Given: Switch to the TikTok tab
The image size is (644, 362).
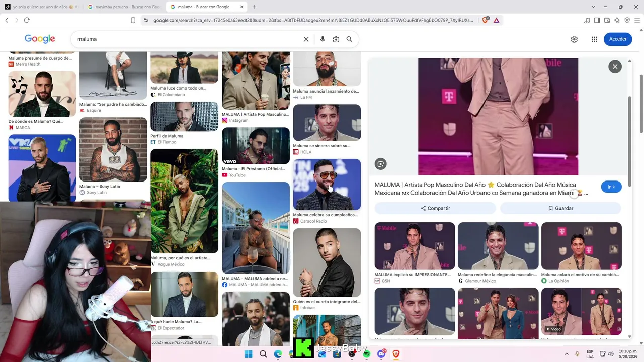Looking at the screenshot, I should click(41, 7).
